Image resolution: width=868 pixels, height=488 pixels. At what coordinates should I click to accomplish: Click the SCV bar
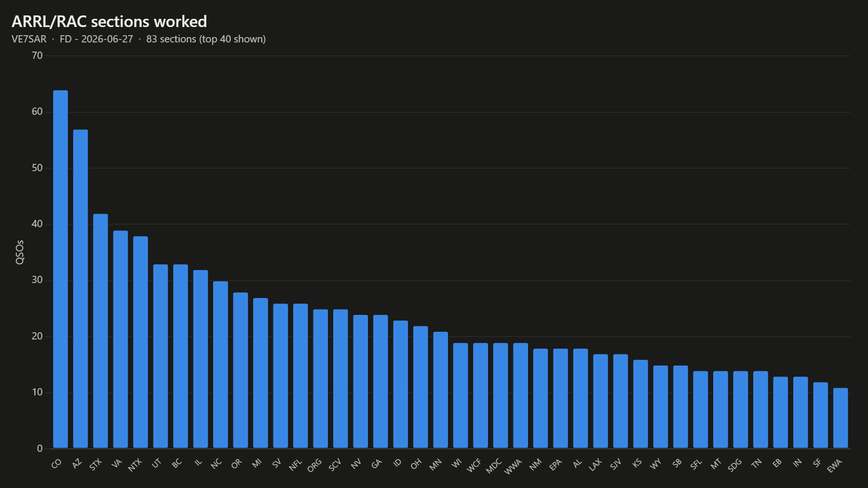coord(340,379)
